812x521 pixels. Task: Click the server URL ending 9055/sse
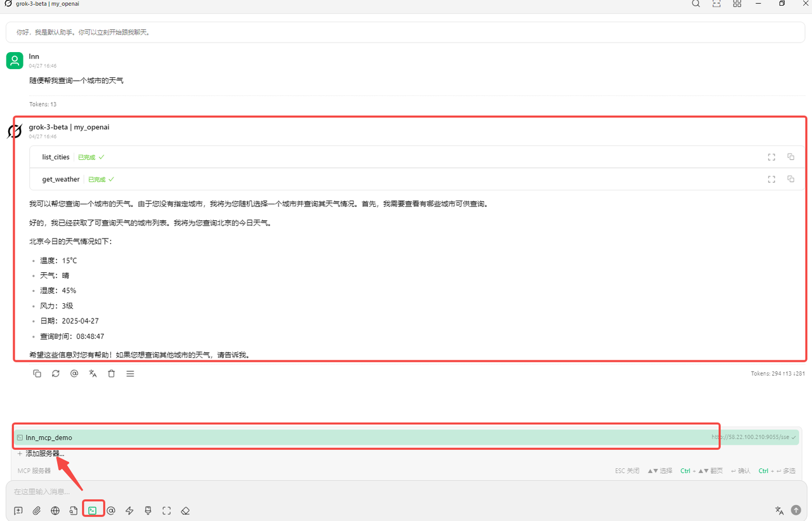pyautogui.click(x=750, y=437)
